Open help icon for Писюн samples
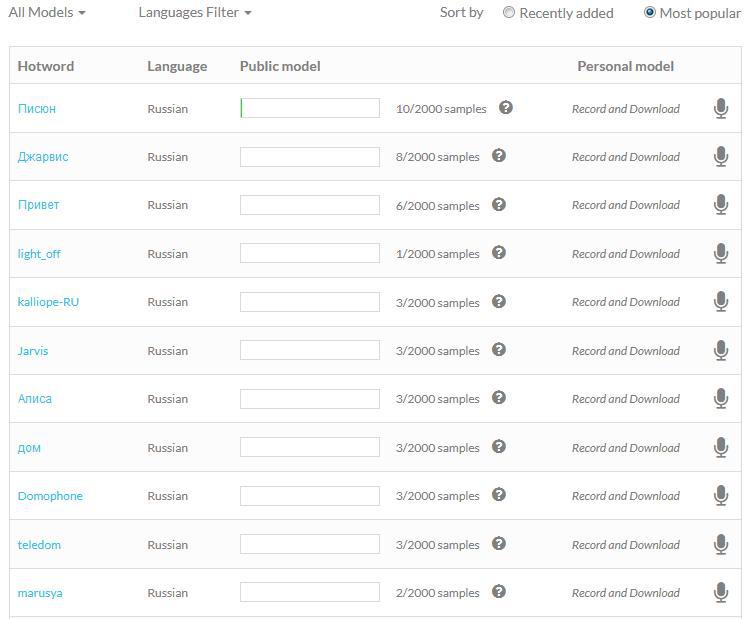Viewport: 749px width, 619px height. (506, 108)
